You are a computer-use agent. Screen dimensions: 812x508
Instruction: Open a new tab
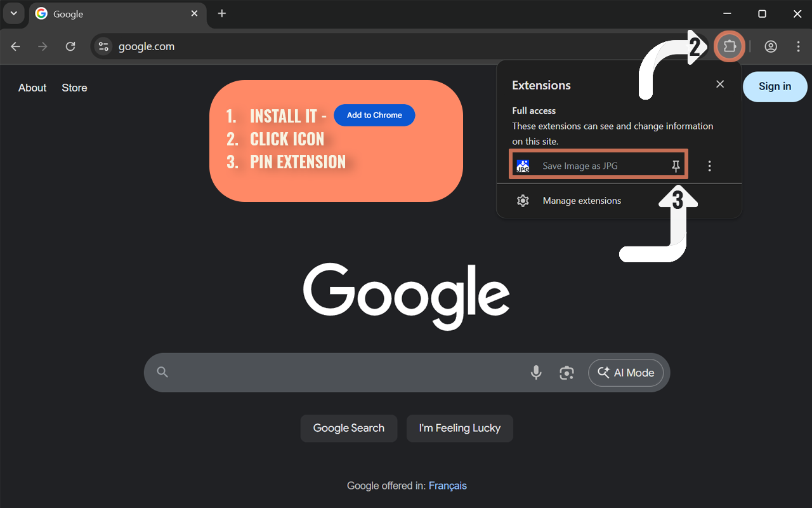[x=221, y=13]
